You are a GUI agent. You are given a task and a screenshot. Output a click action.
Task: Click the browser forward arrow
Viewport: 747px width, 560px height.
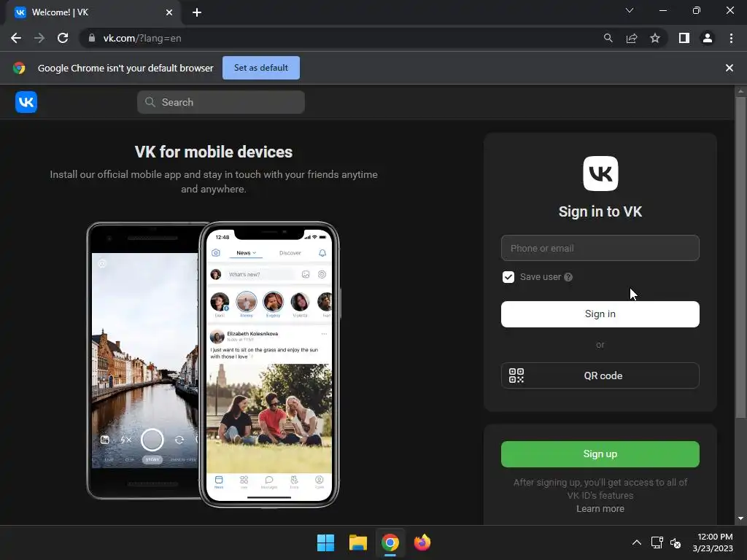39,38
